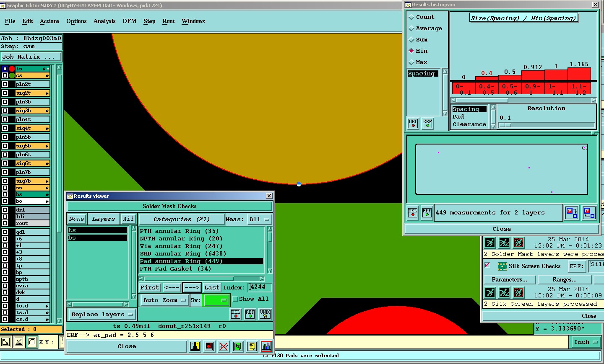Viewport: 604px width, 364px height.
Task: Click the green numbered page icon in Results viewer
Action: tap(238, 346)
